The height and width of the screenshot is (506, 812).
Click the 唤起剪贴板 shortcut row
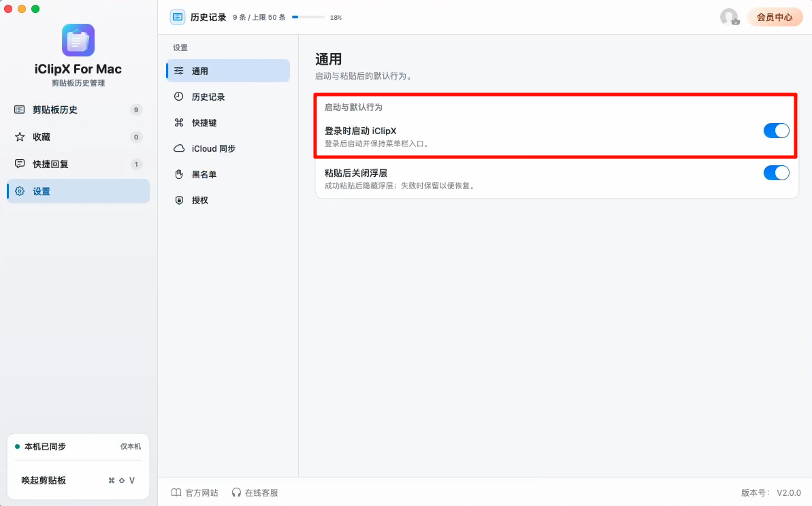click(78, 480)
